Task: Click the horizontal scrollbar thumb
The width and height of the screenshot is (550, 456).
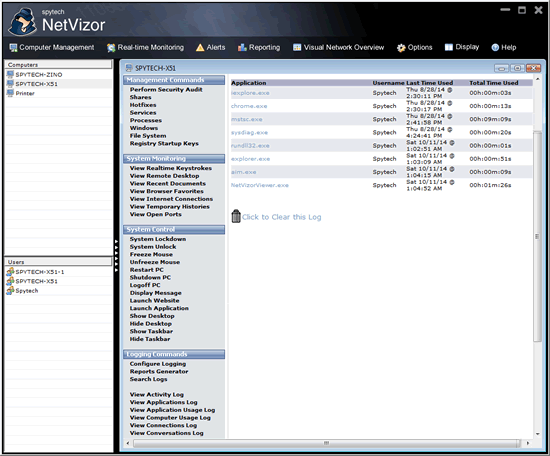Action: pyautogui.click(x=327, y=443)
